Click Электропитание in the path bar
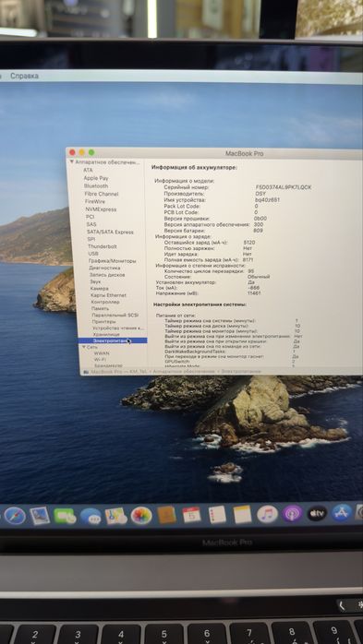This screenshot has width=363, height=644. pyautogui.click(x=241, y=371)
